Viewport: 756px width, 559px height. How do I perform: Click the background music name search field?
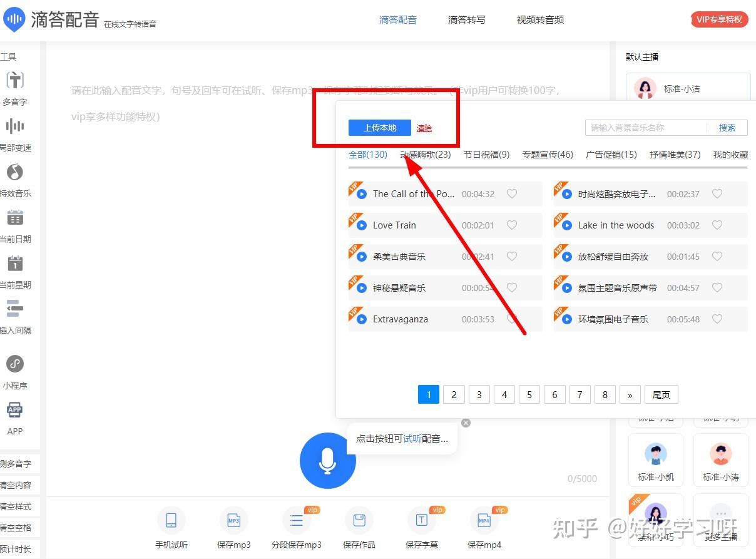(646, 128)
